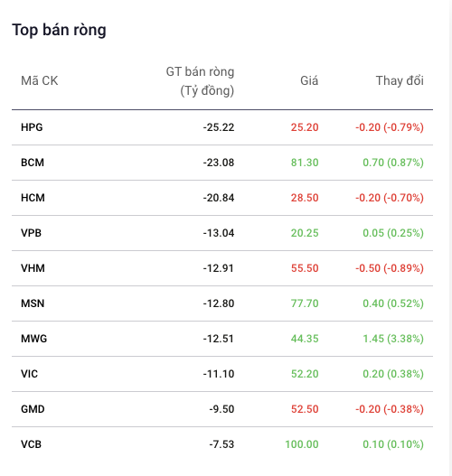Click VCB price 100.00
Image resolution: width=452 pixels, height=476 pixels.
(302, 444)
